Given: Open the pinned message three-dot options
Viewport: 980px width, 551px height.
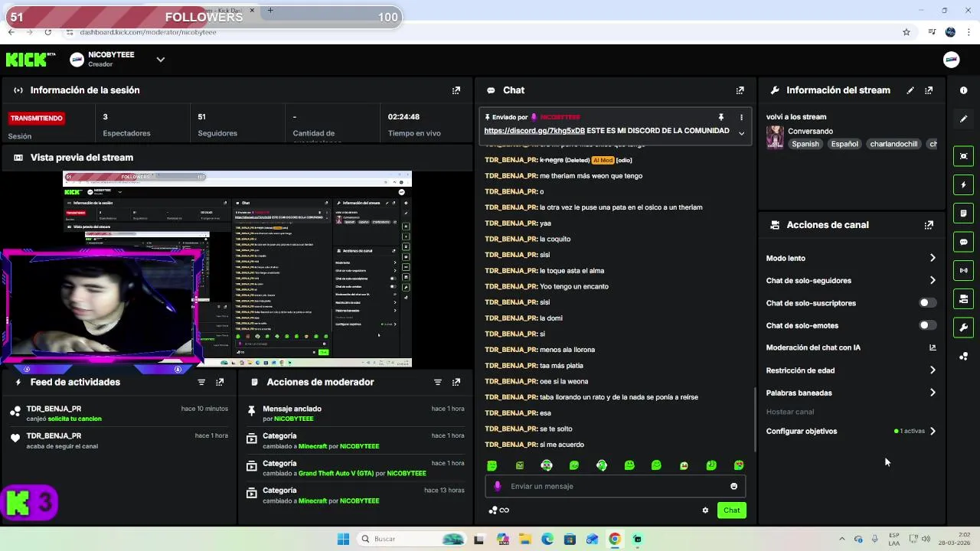Looking at the screenshot, I should [741, 117].
